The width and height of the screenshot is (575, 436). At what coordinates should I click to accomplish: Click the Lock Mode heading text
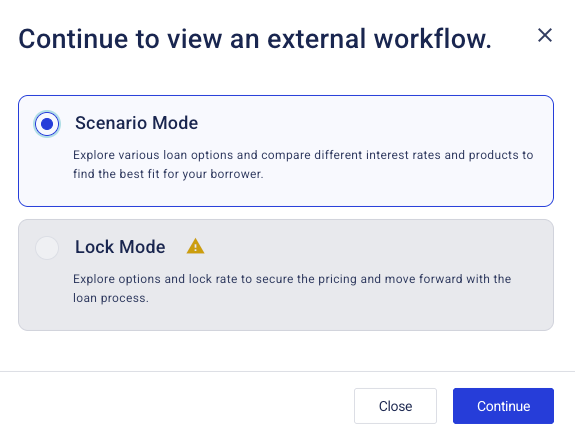tap(120, 247)
